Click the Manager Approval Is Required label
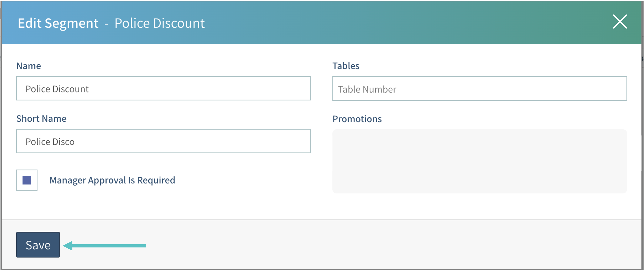 tap(112, 180)
